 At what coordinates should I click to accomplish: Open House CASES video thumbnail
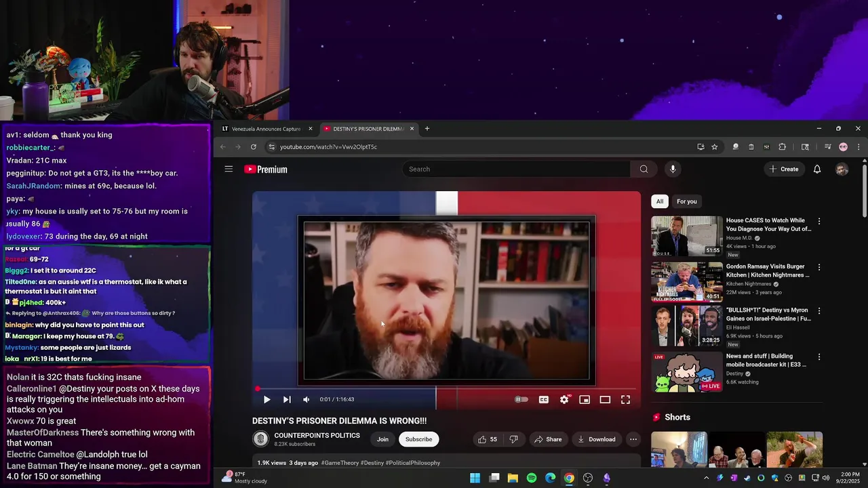tap(687, 235)
